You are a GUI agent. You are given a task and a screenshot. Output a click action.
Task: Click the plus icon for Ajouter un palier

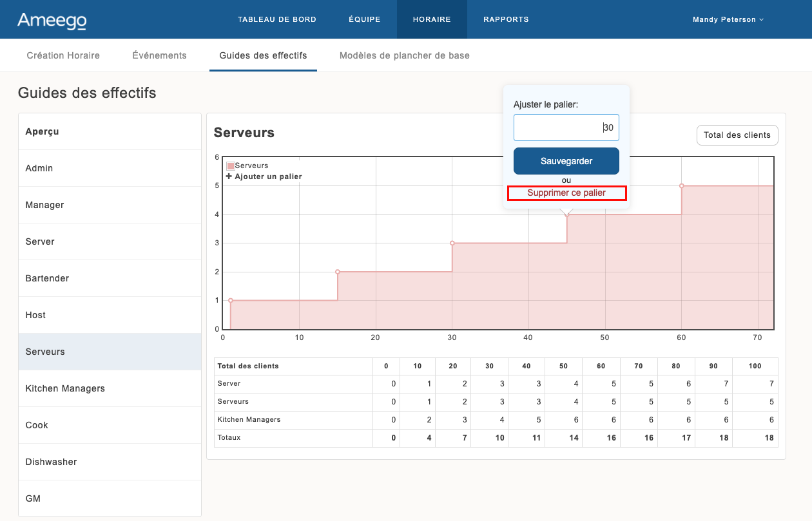[x=229, y=176]
